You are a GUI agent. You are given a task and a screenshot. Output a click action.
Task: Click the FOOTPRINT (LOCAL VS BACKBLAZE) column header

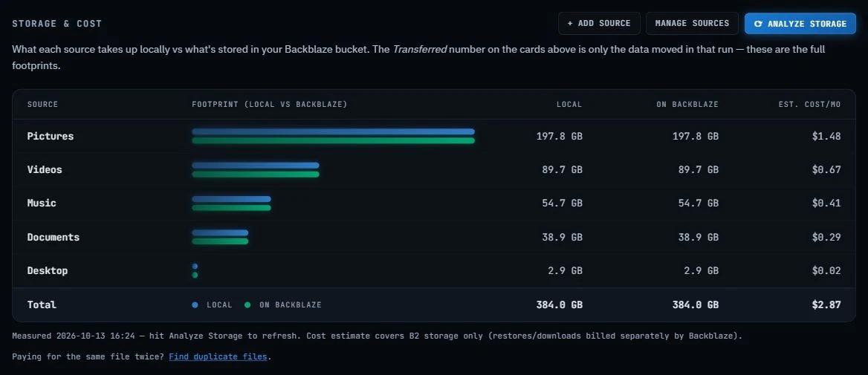[270, 105]
